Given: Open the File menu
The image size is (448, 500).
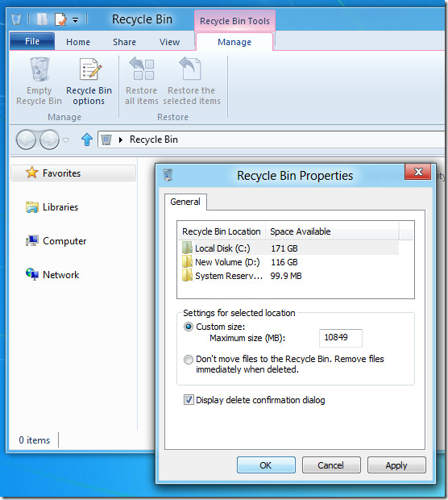Looking at the screenshot, I should pyautogui.click(x=32, y=41).
